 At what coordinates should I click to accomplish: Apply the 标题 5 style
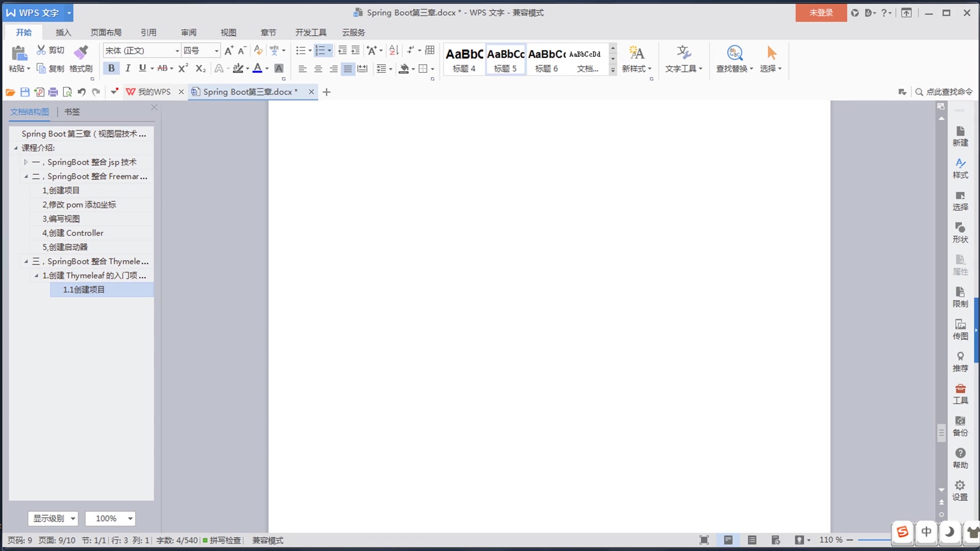505,60
